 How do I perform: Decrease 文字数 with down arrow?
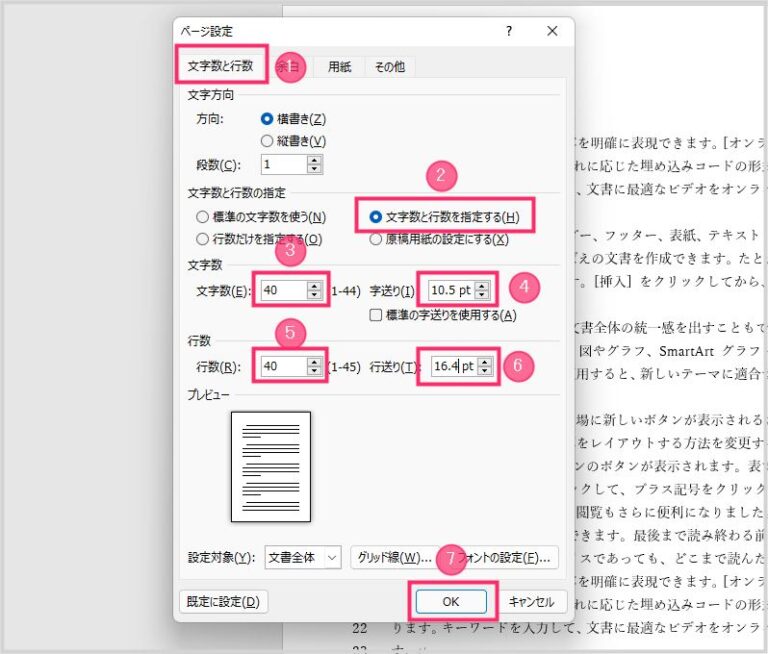click(x=314, y=294)
